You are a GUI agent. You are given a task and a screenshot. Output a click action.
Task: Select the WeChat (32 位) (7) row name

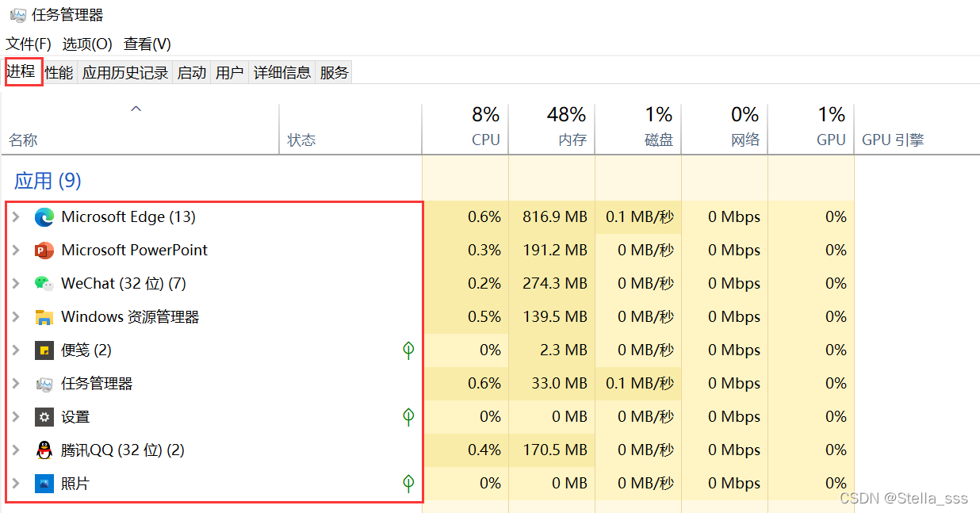click(124, 284)
